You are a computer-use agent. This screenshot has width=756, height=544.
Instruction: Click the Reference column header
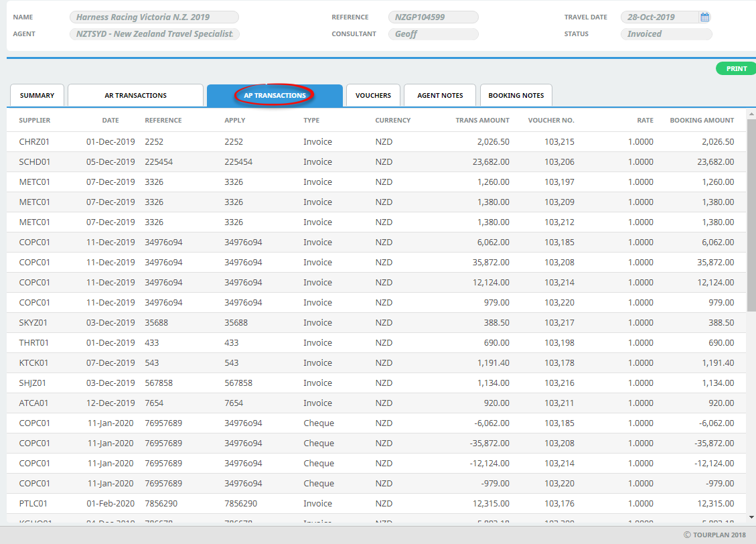pyautogui.click(x=163, y=121)
